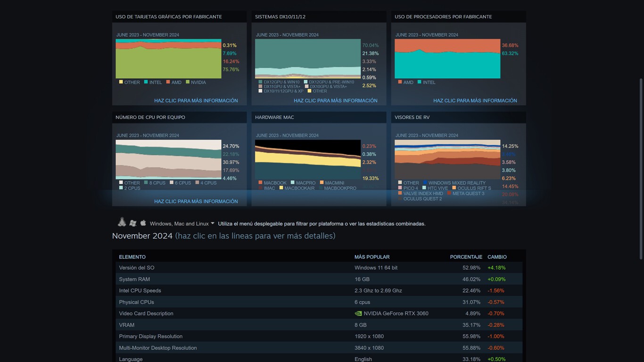Click the Hardware Mac area chart
644x362 pixels.
pyautogui.click(x=307, y=159)
